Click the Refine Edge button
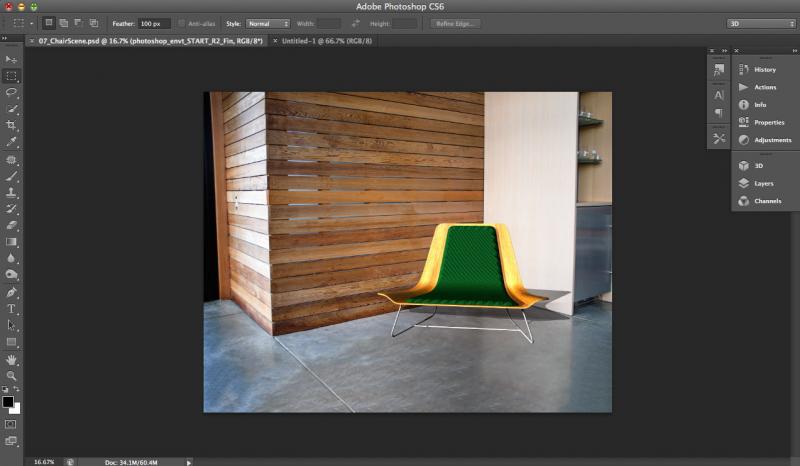Image resolution: width=800 pixels, height=466 pixels. tap(454, 23)
